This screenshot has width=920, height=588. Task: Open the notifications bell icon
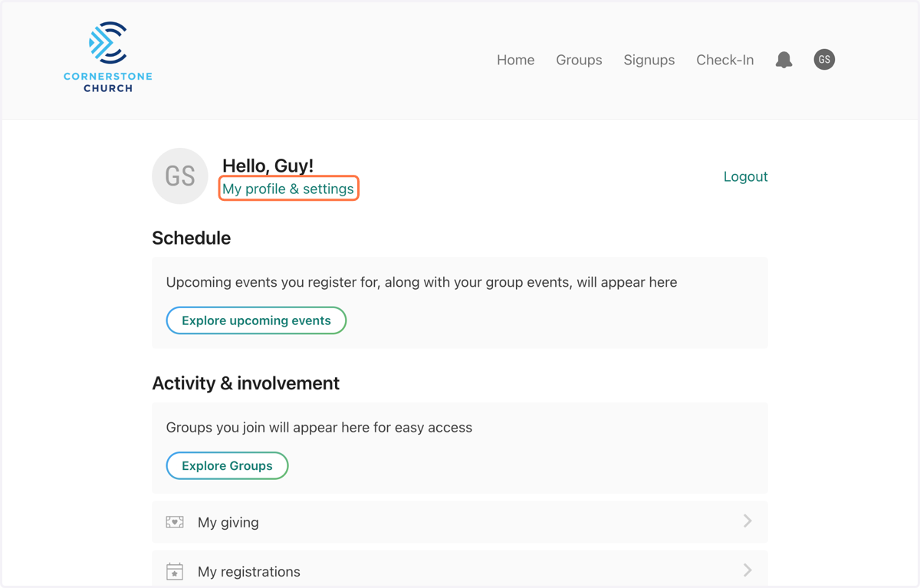click(784, 60)
